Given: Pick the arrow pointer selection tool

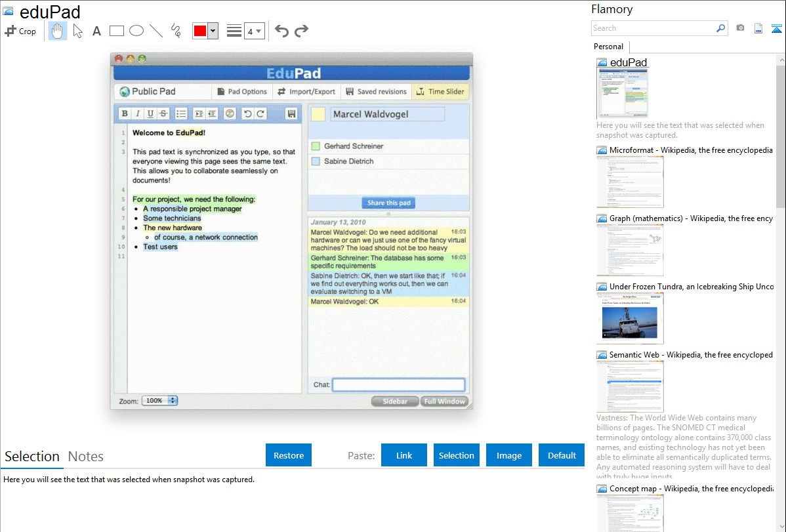Looking at the screenshot, I should pyautogui.click(x=77, y=31).
